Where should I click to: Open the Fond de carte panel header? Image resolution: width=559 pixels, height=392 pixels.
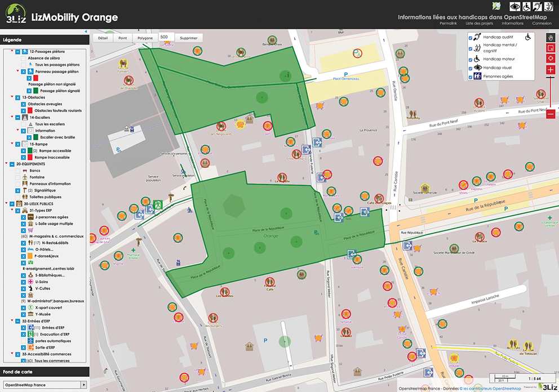pyautogui.click(x=45, y=372)
